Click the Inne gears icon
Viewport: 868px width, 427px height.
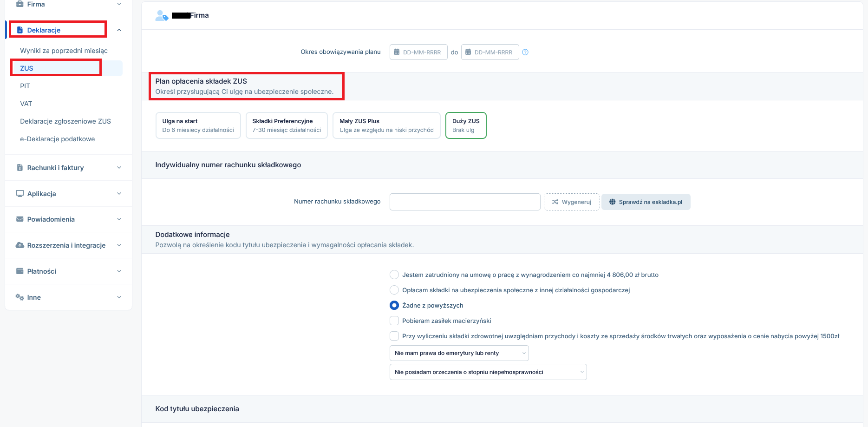click(x=20, y=297)
